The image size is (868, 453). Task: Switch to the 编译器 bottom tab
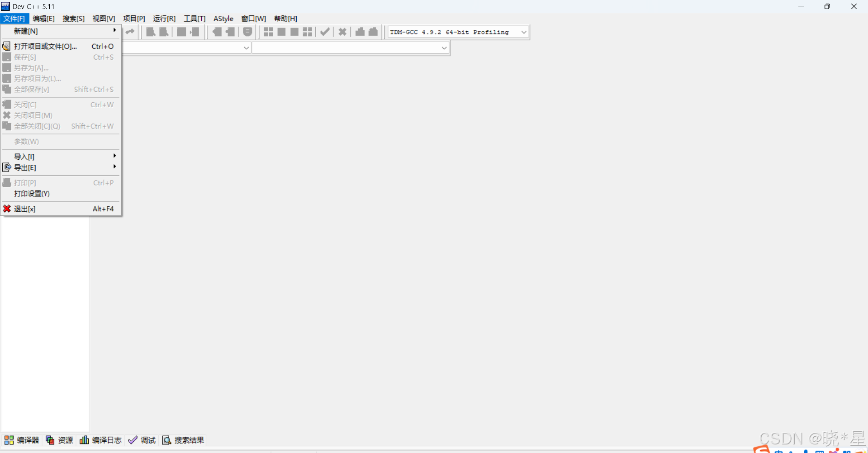tap(22, 440)
